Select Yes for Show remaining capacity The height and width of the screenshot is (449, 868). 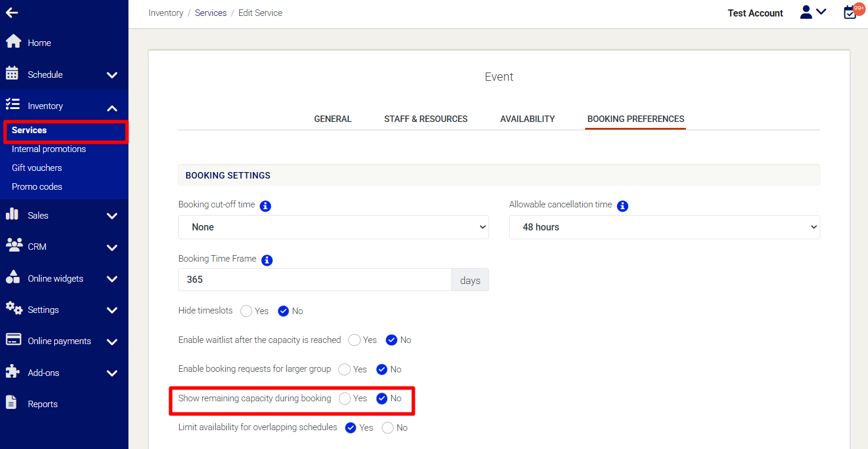click(345, 399)
